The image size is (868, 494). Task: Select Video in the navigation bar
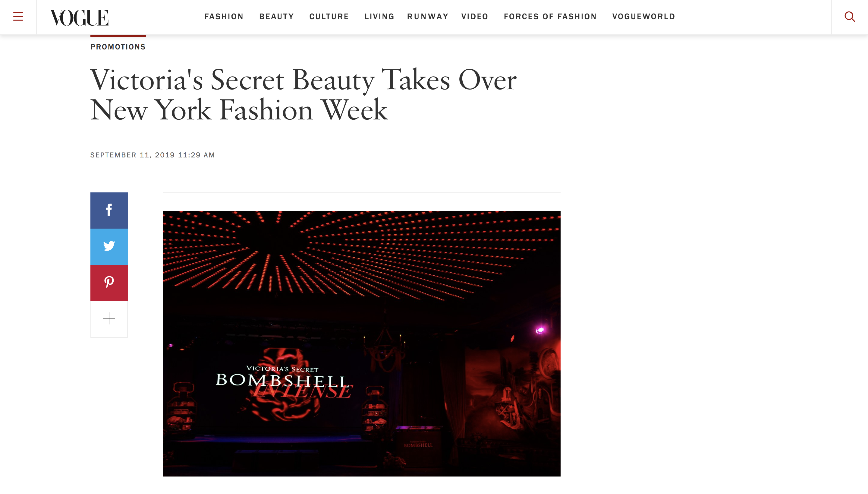point(474,17)
